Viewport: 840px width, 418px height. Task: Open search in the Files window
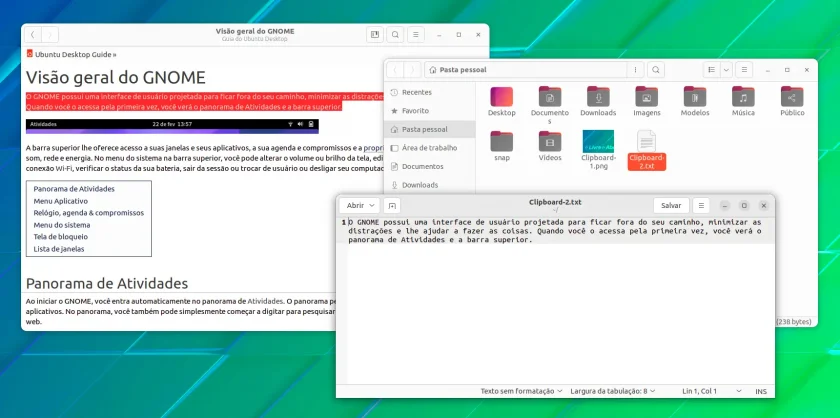tap(656, 70)
